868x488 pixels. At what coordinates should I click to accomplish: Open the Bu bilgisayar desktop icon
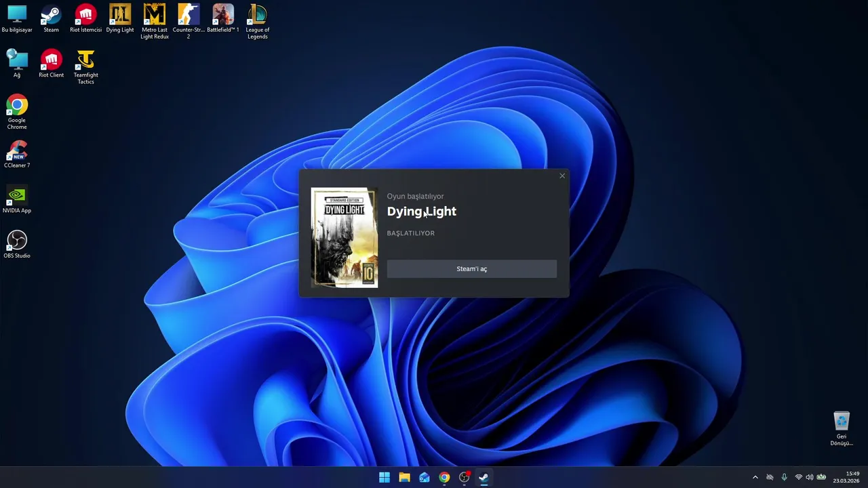17,19
